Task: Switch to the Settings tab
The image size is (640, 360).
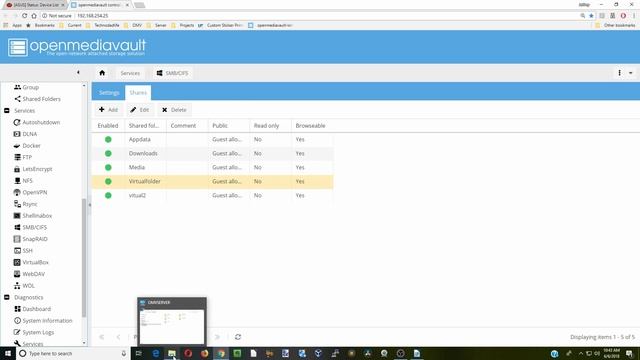Action: 109,93
